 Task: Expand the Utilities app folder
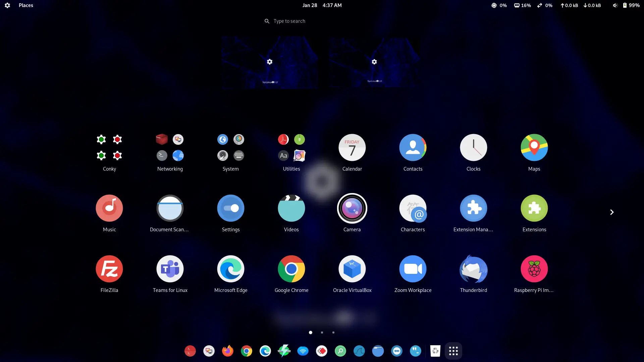click(291, 147)
